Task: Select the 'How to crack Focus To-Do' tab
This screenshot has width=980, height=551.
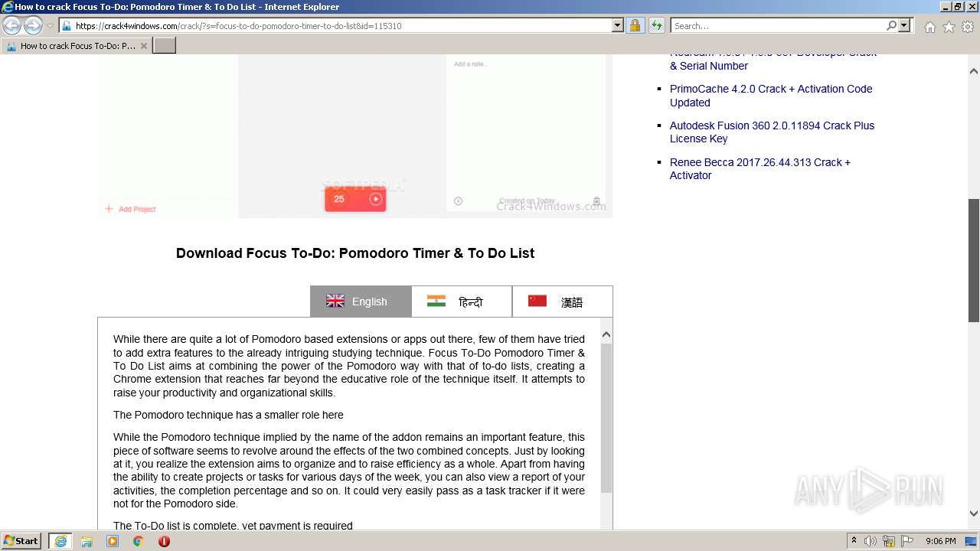Action: tap(77, 46)
